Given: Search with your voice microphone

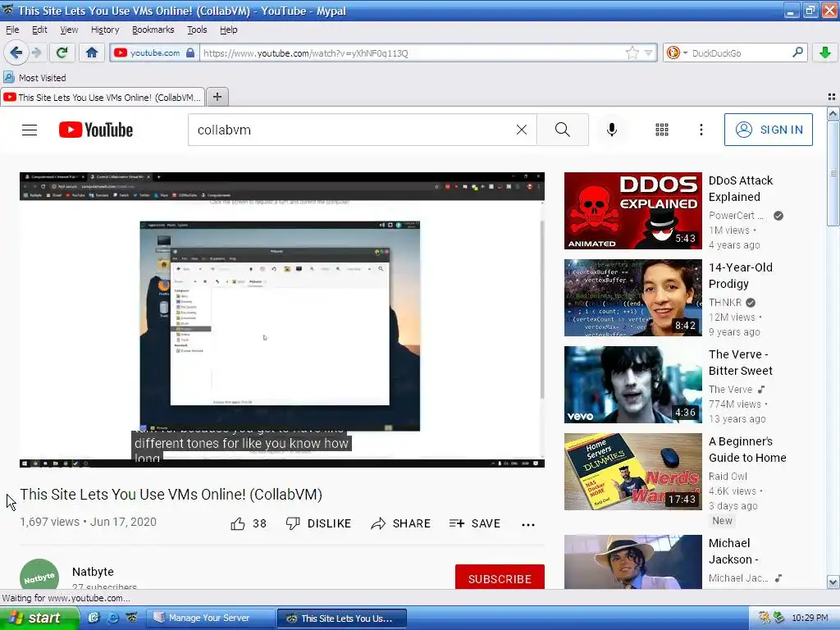Looking at the screenshot, I should click(x=612, y=130).
